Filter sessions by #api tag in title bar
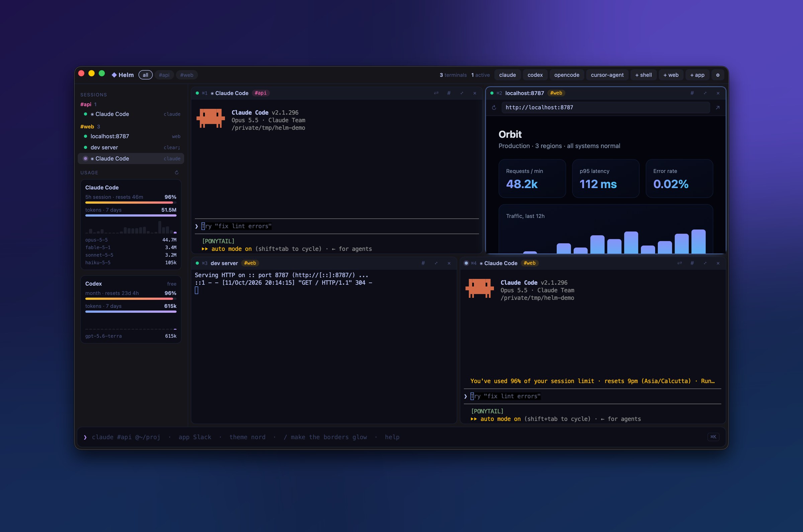Viewport: 803px width, 532px height. coord(164,75)
